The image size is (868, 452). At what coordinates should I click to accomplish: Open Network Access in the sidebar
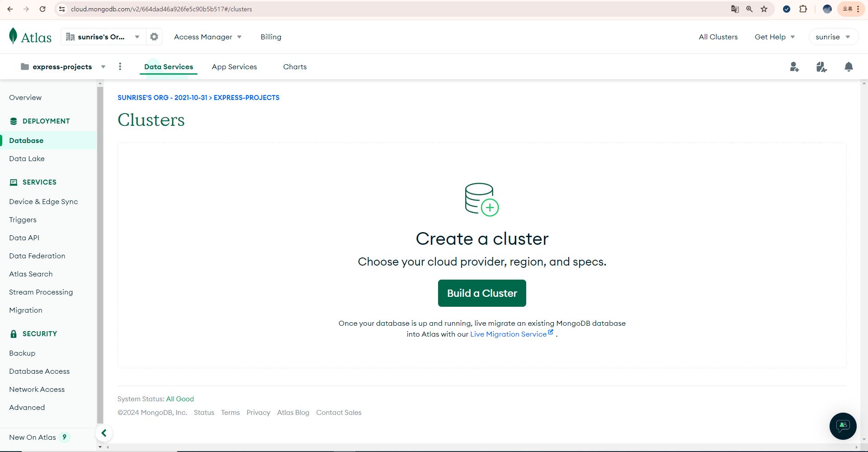[37, 389]
